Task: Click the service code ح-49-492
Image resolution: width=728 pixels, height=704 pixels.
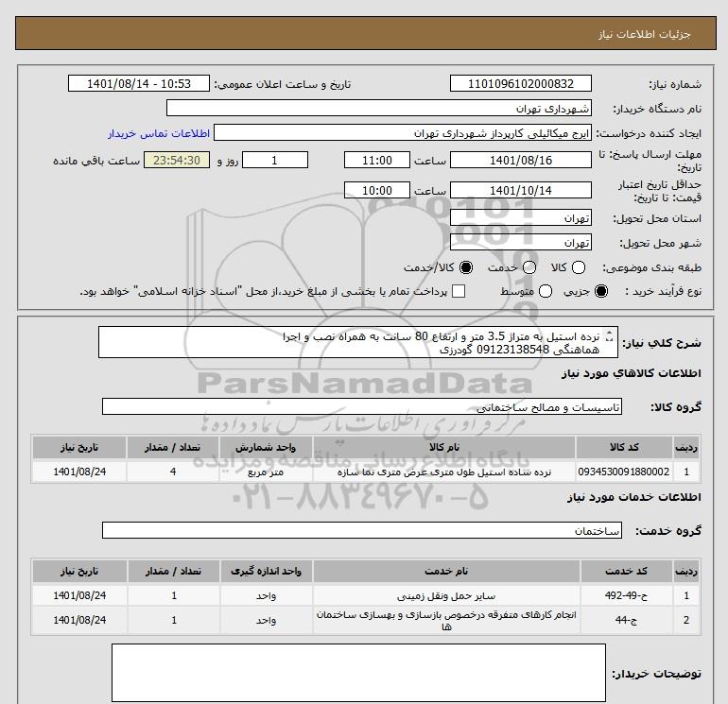Action: pyautogui.click(x=626, y=595)
